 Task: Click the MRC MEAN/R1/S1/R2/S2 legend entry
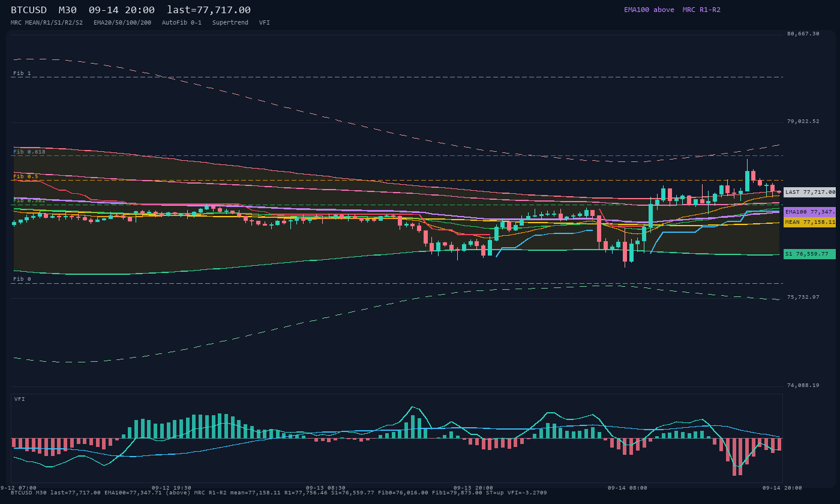click(x=47, y=23)
